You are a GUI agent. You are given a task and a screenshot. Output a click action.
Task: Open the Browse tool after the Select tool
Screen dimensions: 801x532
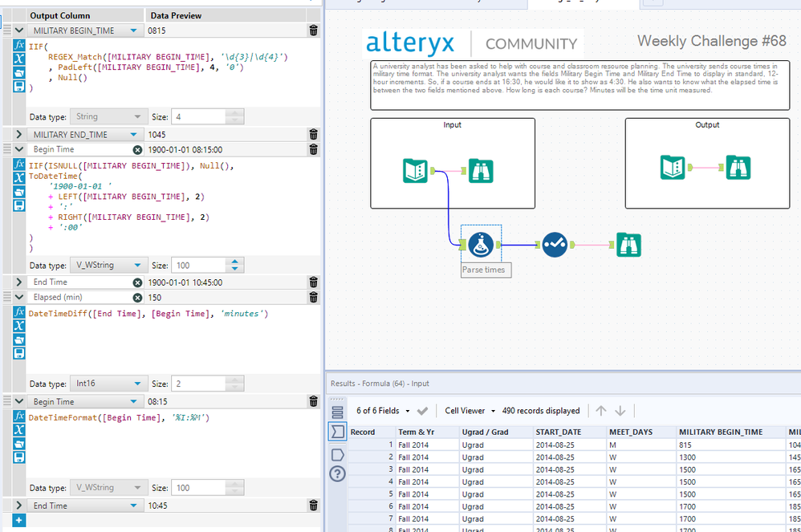click(628, 245)
